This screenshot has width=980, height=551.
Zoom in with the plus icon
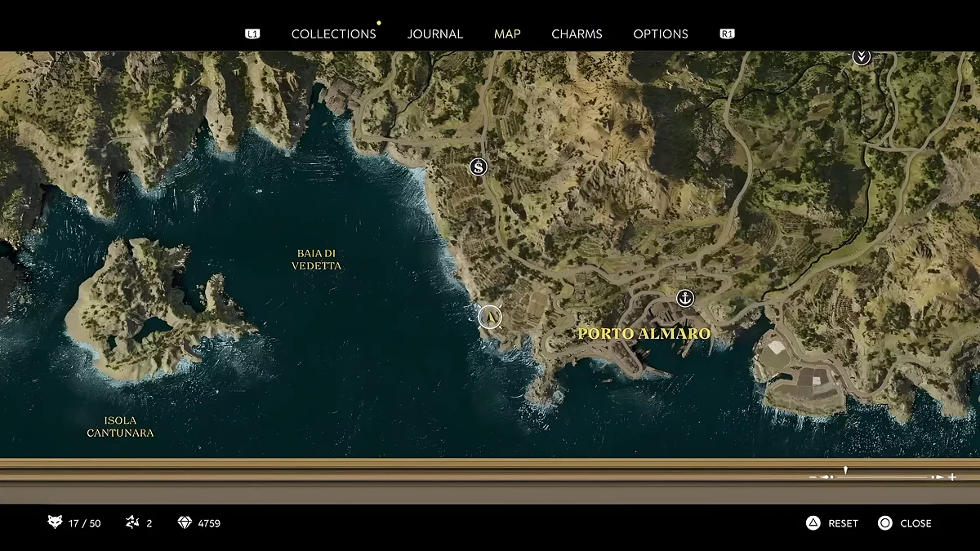952,477
